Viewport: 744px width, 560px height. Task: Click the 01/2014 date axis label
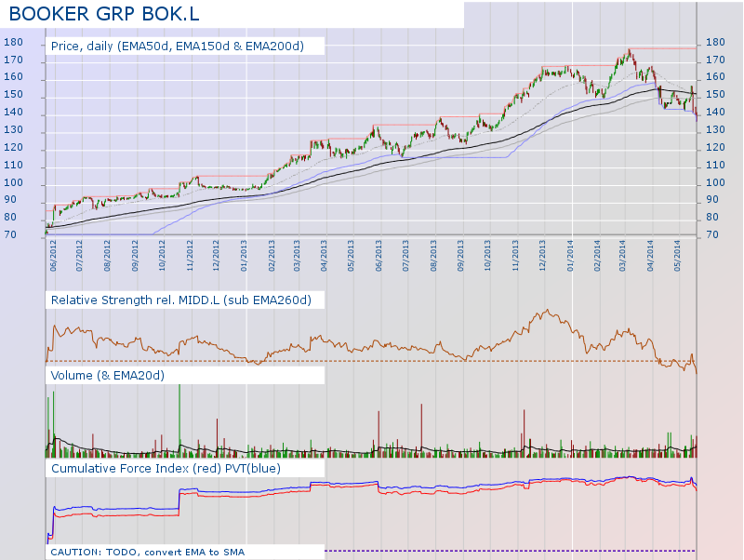coord(570,256)
